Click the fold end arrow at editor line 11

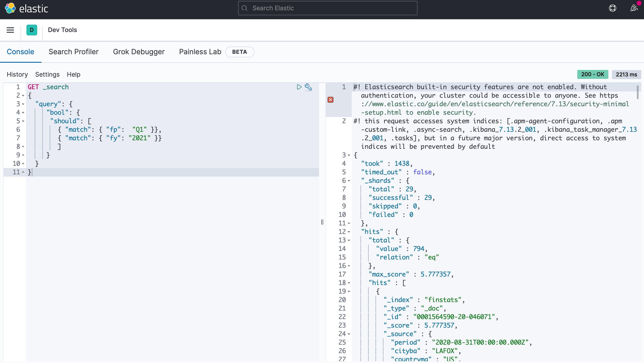tap(23, 172)
